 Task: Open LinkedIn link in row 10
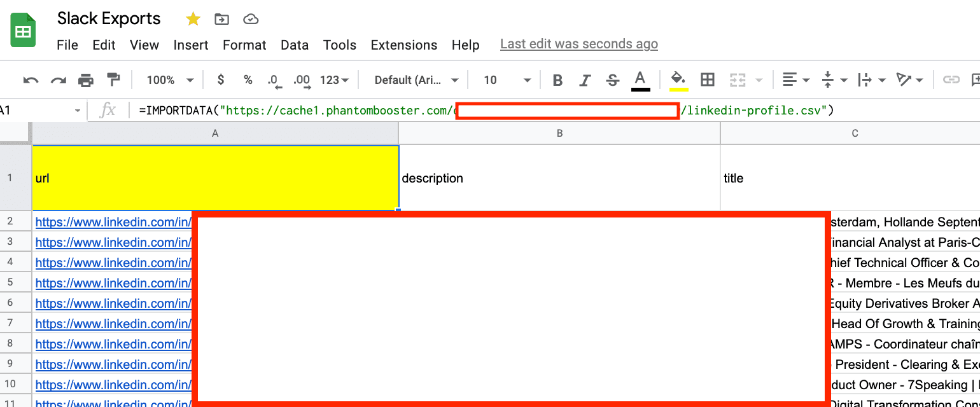(x=113, y=385)
